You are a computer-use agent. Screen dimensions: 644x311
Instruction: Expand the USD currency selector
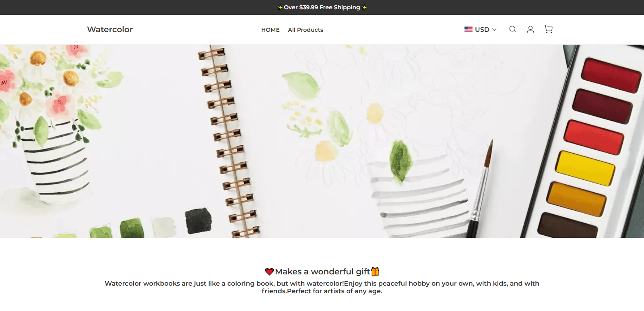click(x=481, y=29)
